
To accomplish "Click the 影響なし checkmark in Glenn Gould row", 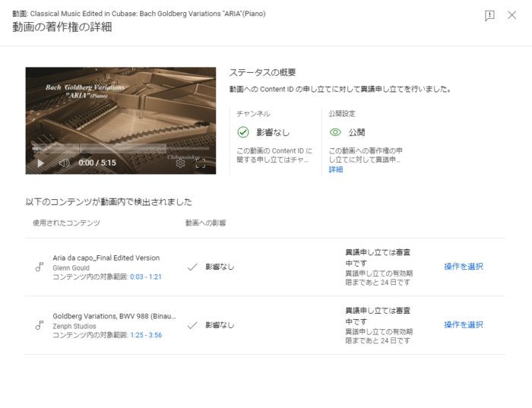I will (x=192, y=267).
